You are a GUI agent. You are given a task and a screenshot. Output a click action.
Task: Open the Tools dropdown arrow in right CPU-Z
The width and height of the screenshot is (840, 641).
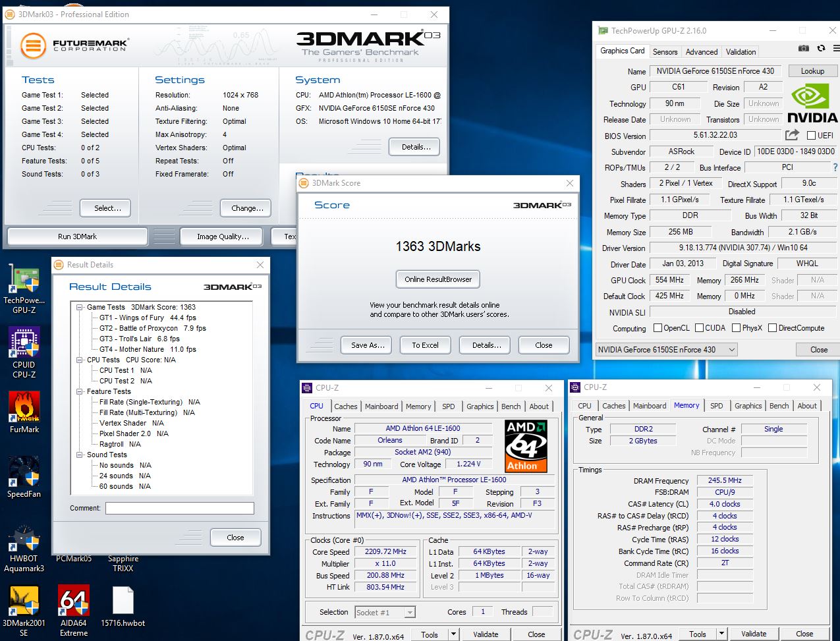[722, 634]
